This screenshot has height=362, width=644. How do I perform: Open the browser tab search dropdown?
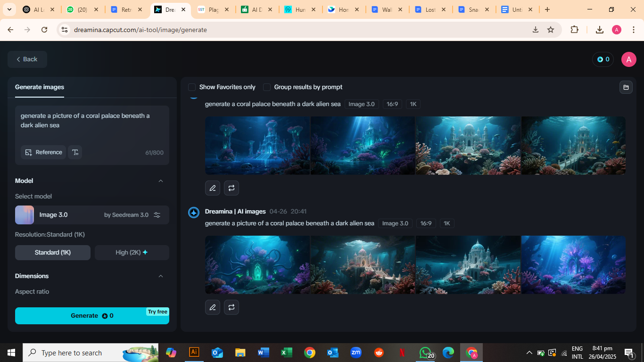tap(9, 9)
